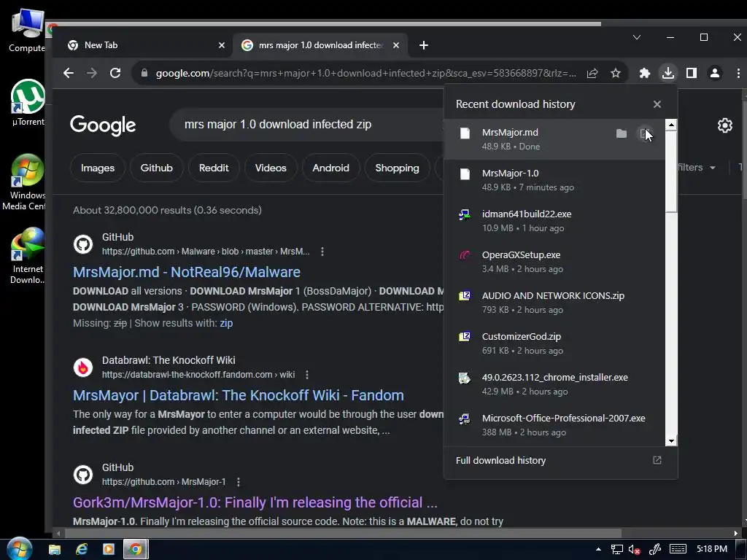
Task: Open the CustomizerGod.zip download entry
Action: click(554, 343)
